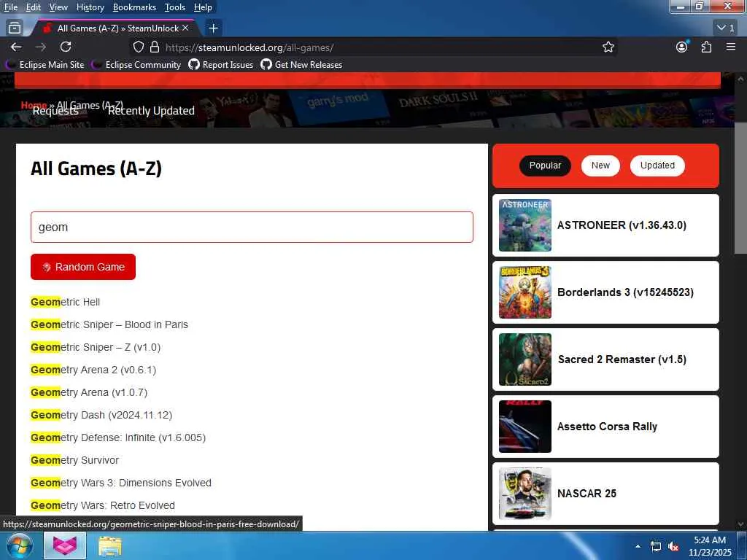
Task: Open Eclipse Main Site bookmark
Action: (x=45, y=65)
